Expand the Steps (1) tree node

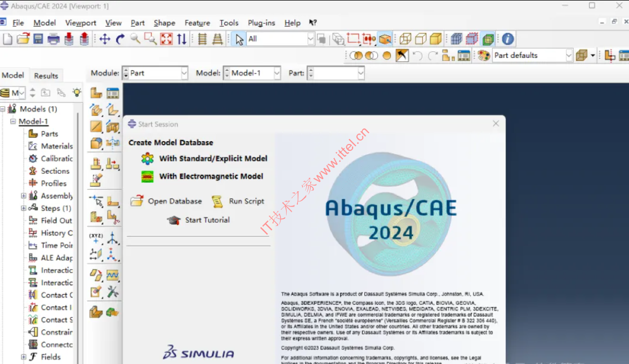point(23,208)
